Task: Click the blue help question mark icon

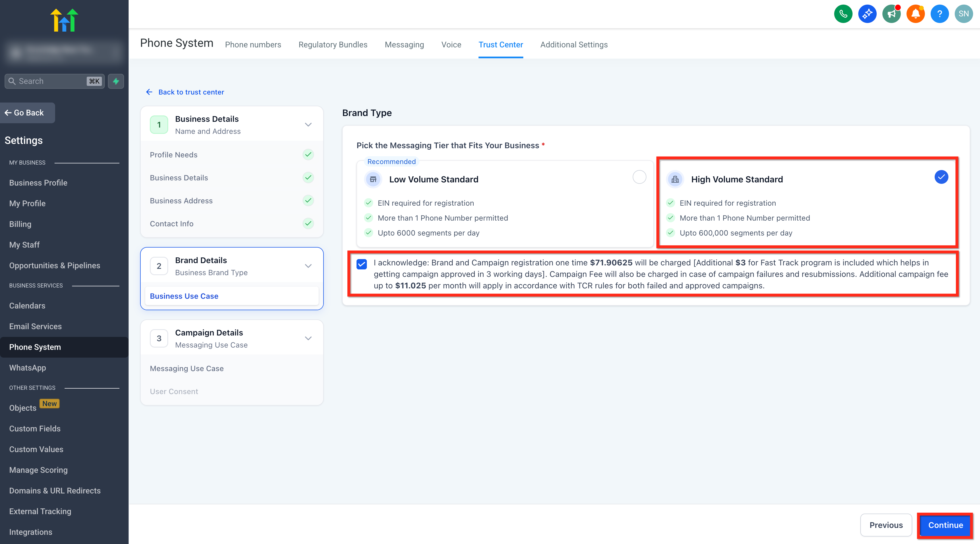Action: (939, 14)
